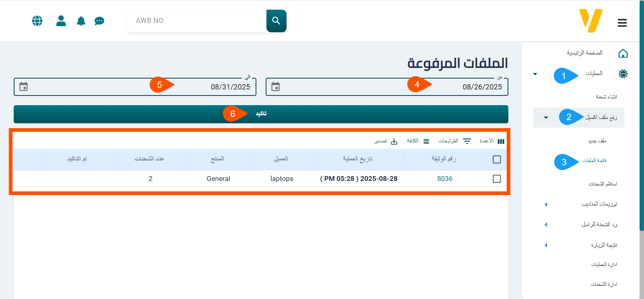Open the user profile icon

pyautogui.click(x=61, y=21)
